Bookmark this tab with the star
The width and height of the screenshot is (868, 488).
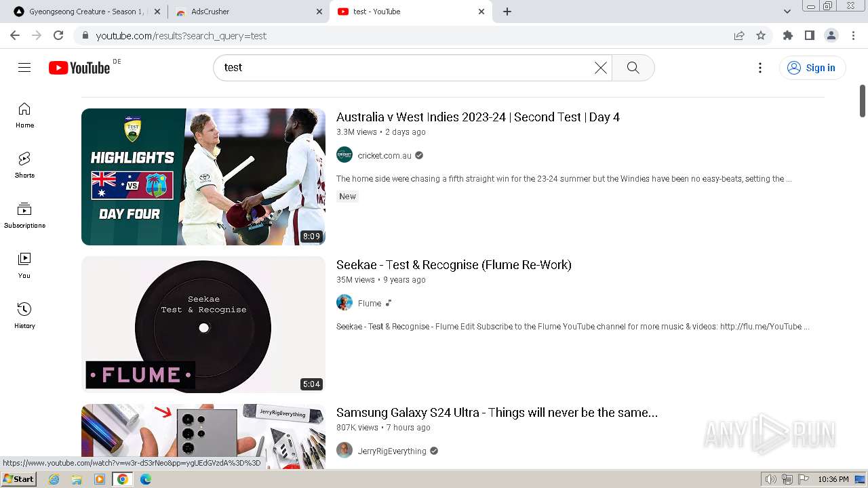coord(761,36)
